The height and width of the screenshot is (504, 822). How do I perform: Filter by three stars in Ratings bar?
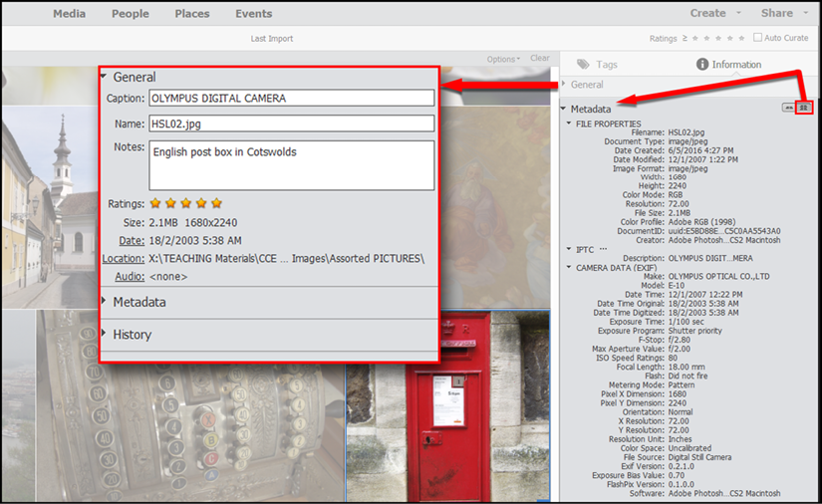click(x=718, y=38)
